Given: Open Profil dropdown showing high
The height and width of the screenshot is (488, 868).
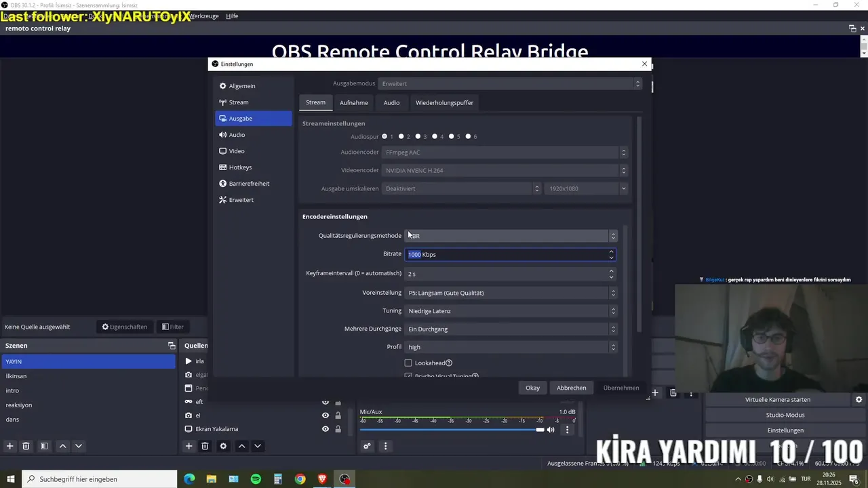Looking at the screenshot, I should pos(511,347).
